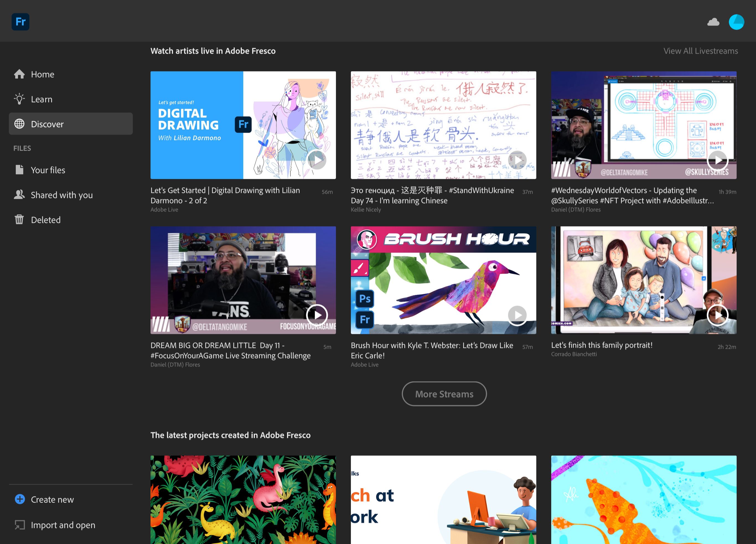The height and width of the screenshot is (544, 756).
Task: Open the Learn section
Action: point(71,99)
